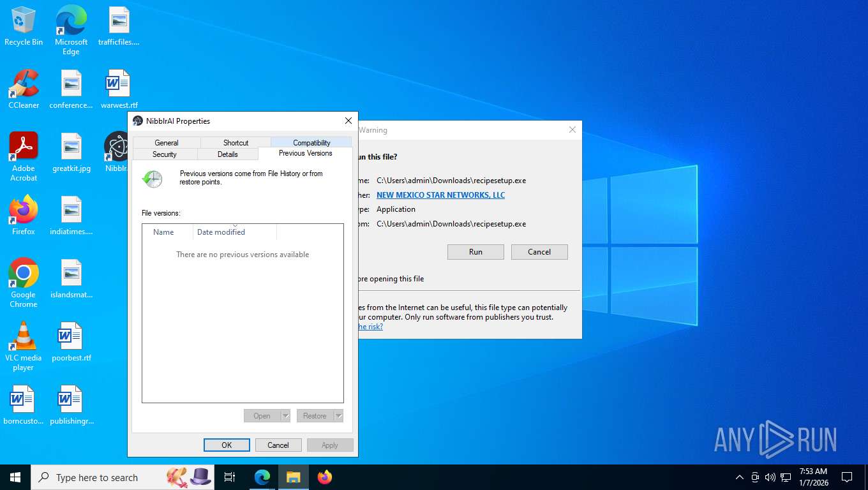
Task: Switch to the Security tab
Action: click(x=165, y=154)
